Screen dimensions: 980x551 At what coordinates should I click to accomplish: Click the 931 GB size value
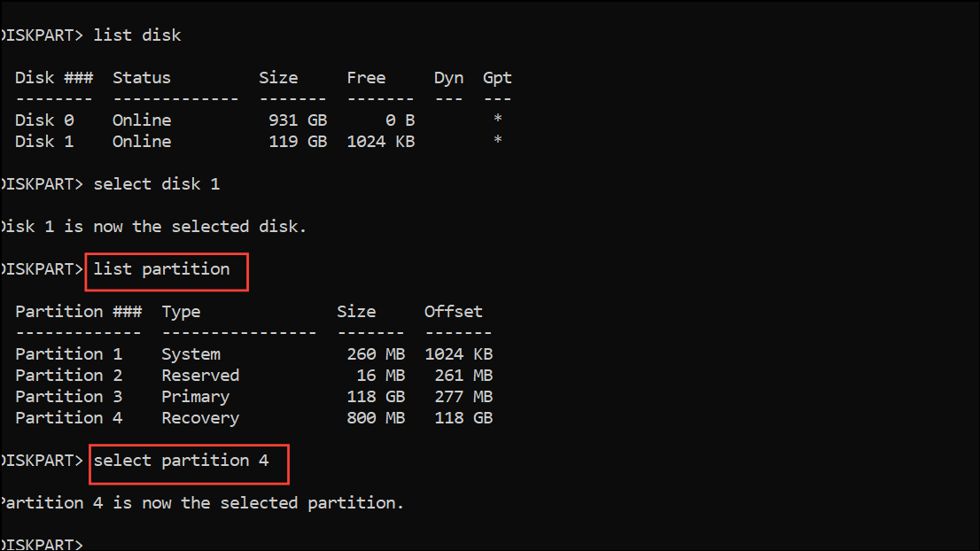[298, 120]
